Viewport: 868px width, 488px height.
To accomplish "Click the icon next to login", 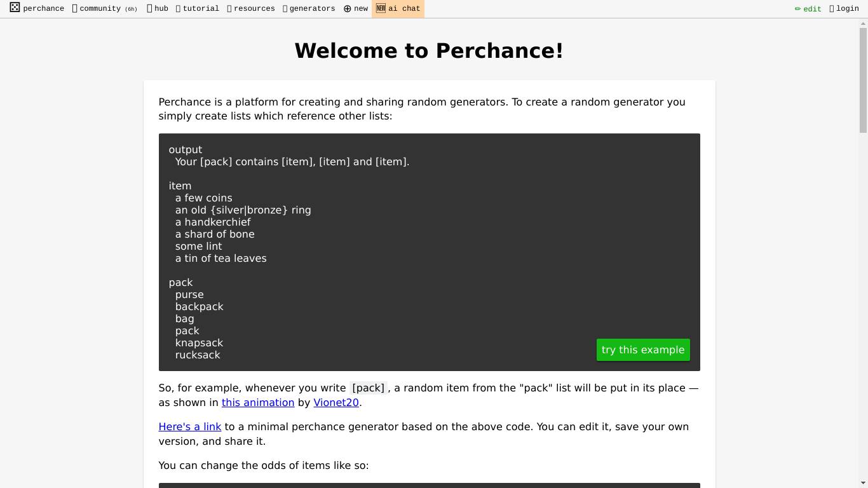I will (x=831, y=9).
